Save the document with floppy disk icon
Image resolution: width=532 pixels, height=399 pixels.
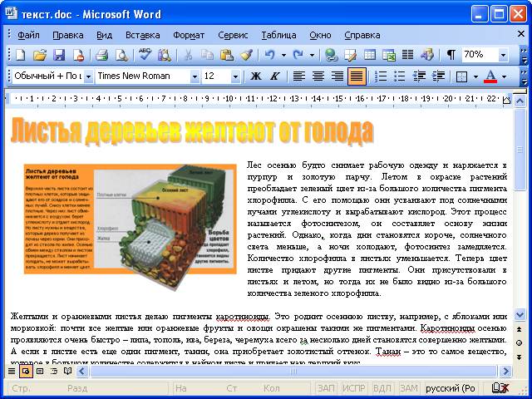click(59, 55)
